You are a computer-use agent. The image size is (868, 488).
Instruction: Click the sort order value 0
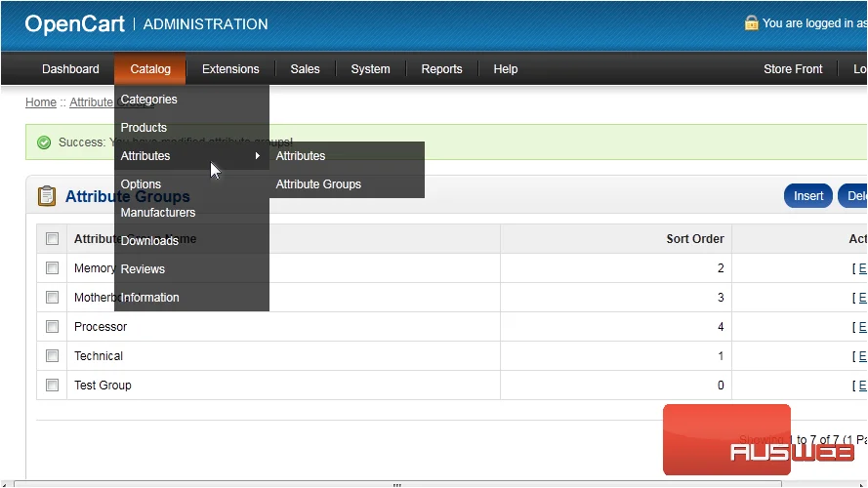click(x=721, y=386)
